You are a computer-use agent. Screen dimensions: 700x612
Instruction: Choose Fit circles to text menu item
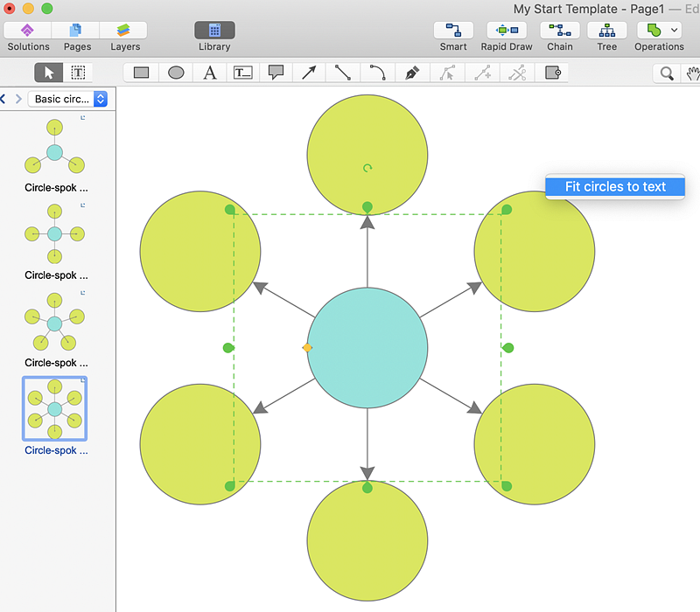(615, 186)
